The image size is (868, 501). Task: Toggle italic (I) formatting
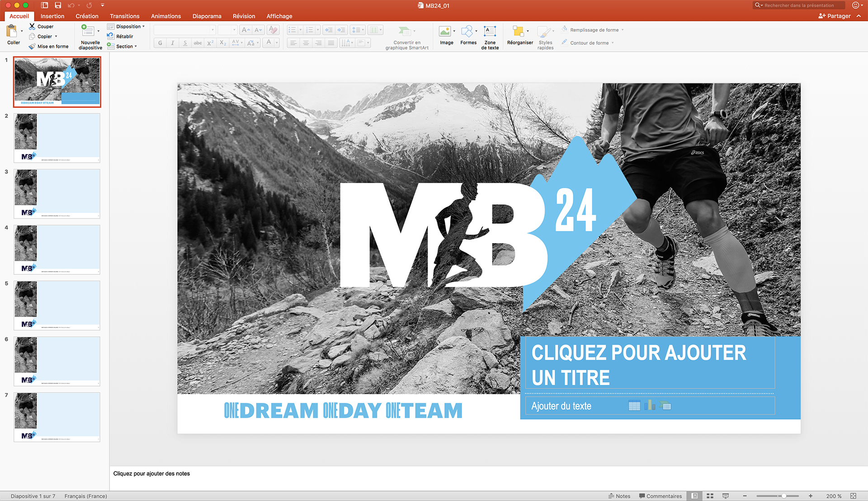(172, 43)
